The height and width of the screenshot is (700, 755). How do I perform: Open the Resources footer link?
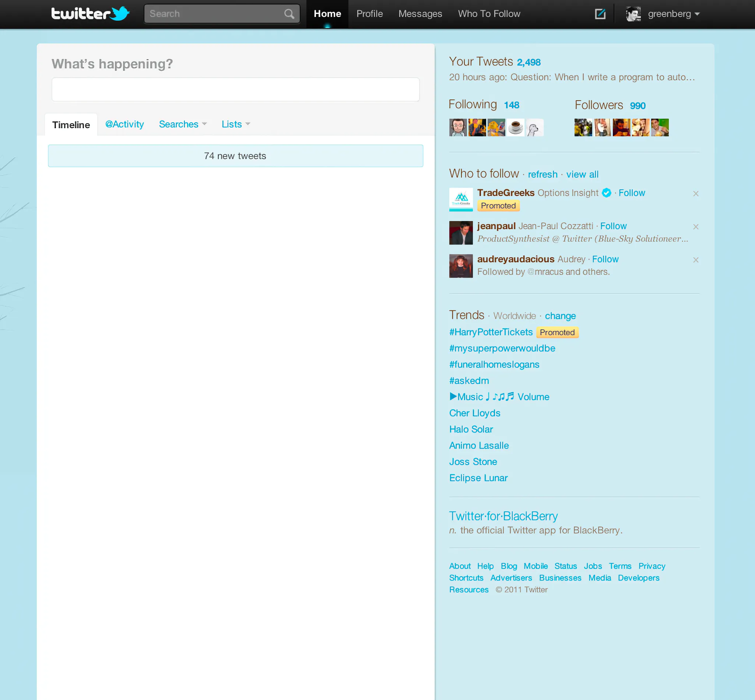[469, 590]
